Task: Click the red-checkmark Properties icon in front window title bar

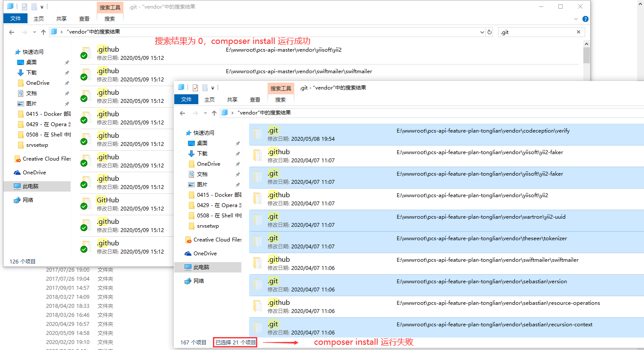Action: click(195, 88)
